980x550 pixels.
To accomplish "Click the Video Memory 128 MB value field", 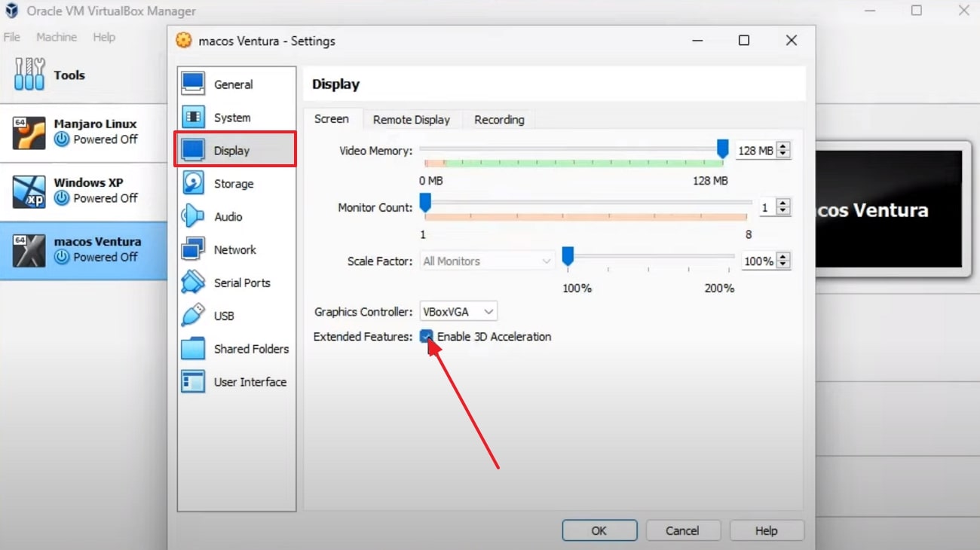I will pyautogui.click(x=755, y=151).
